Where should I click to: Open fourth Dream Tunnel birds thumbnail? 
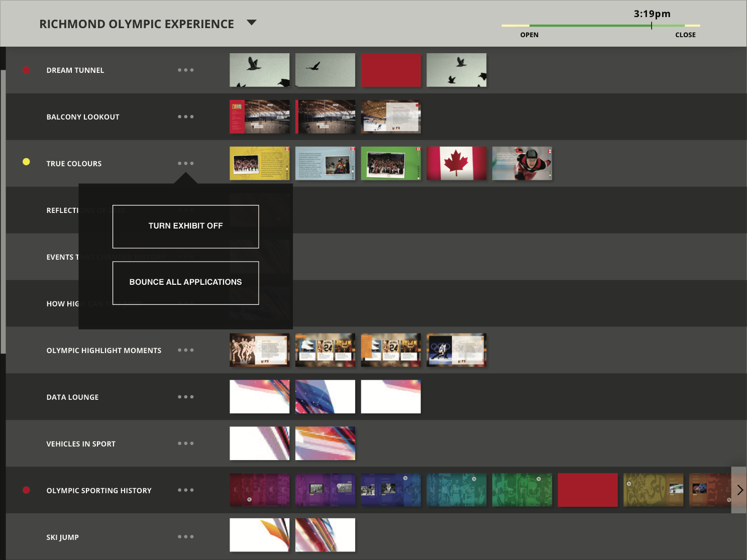pyautogui.click(x=457, y=70)
